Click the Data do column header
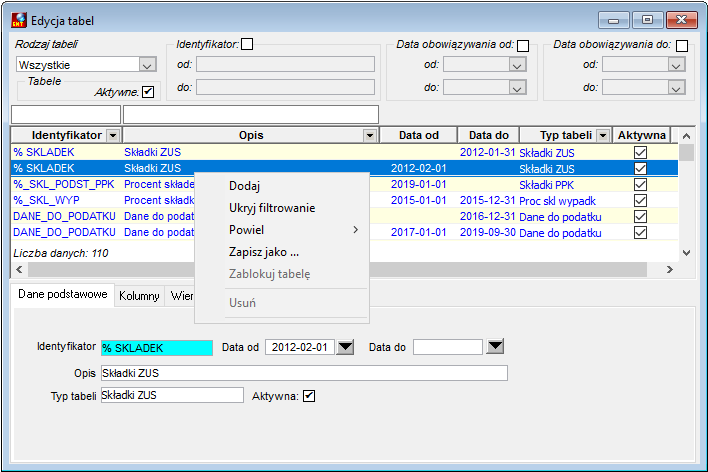Screen dimensions: 708x472 click(x=489, y=136)
